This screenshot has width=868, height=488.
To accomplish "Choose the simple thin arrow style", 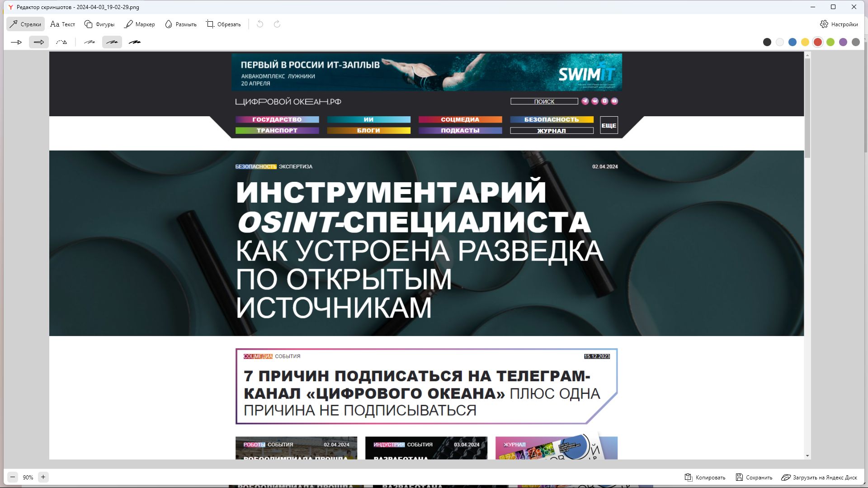I will [x=16, y=42].
